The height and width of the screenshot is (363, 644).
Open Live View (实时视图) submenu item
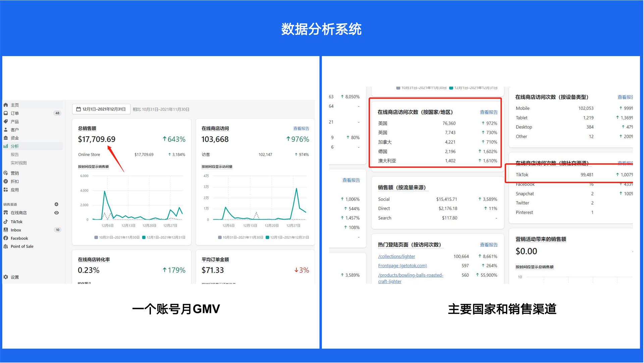[18, 163]
